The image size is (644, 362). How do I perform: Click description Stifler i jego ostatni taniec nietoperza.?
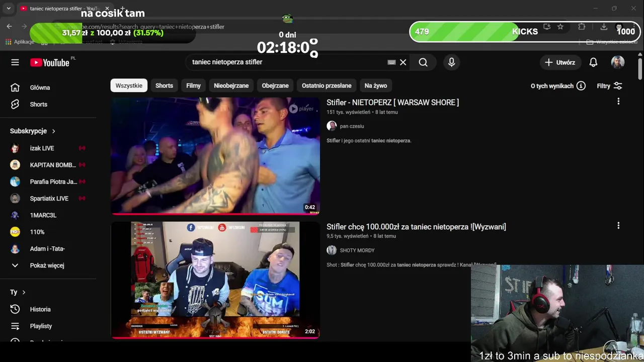pyautogui.click(x=369, y=141)
